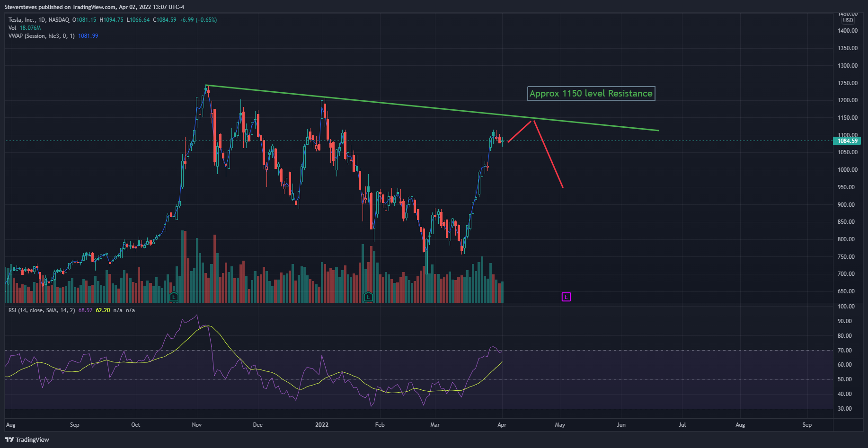Image resolution: width=868 pixels, height=448 pixels.
Task: Click the 850.00 price axis label
Action: 846,222
